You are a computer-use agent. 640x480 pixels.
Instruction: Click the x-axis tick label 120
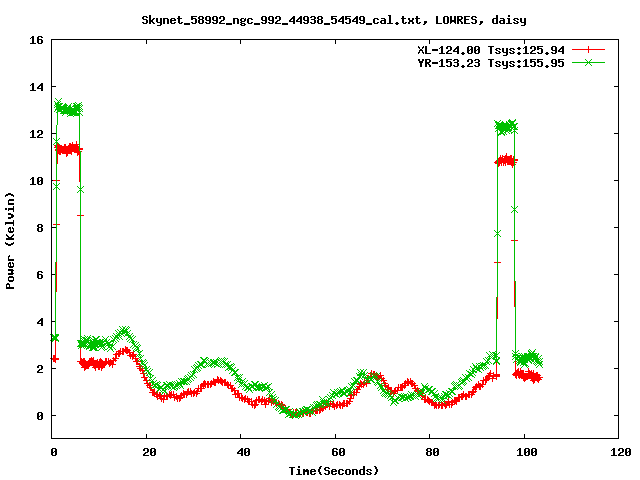click(x=621, y=452)
